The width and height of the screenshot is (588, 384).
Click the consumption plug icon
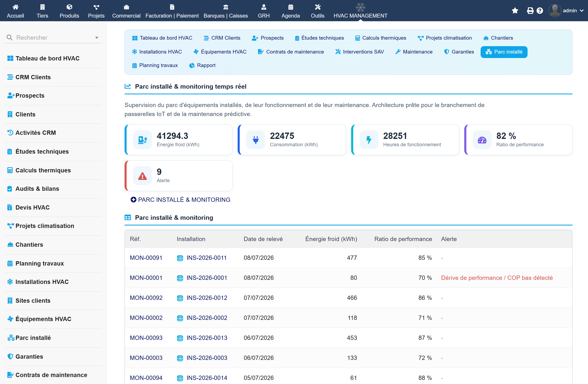point(255,140)
